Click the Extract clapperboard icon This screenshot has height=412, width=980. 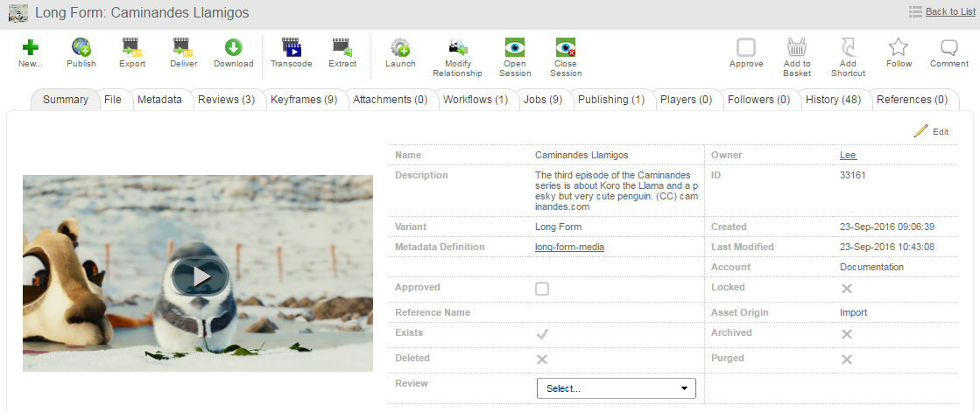point(342,47)
